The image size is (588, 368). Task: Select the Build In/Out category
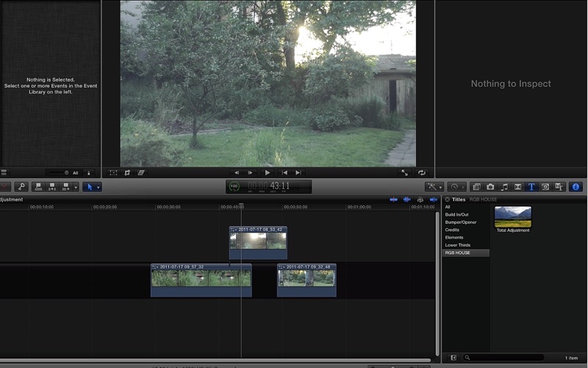click(x=456, y=214)
